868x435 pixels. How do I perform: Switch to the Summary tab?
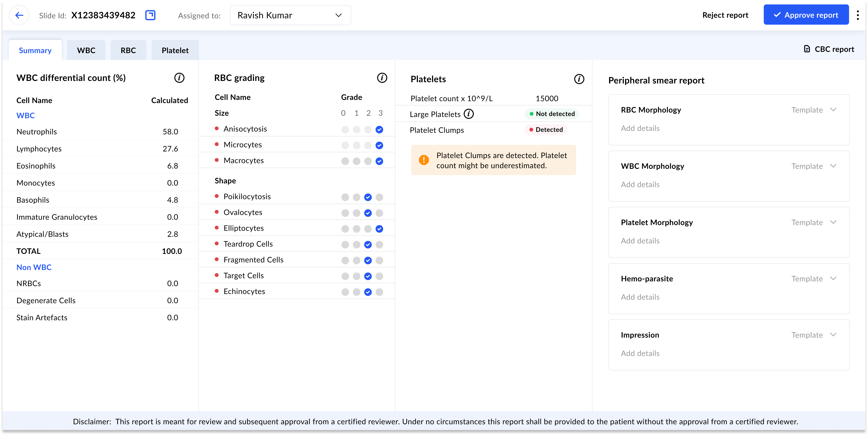tap(35, 50)
